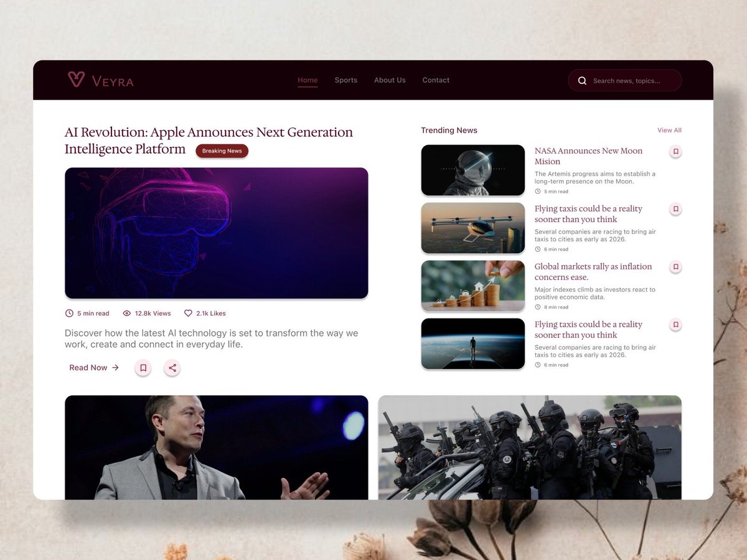Viewport: 747px width, 560px height.
Task: Open the man in gray blazer card
Action: tap(216, 447)
